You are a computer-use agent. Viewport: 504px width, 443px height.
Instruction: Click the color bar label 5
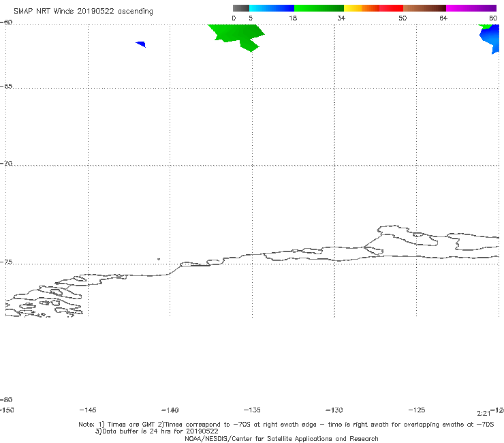point(251,18)
